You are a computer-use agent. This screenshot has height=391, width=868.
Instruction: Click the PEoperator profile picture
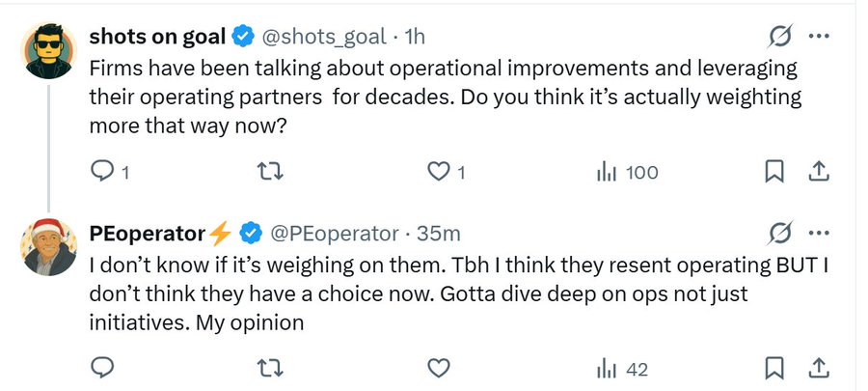[x=48, y=246]
